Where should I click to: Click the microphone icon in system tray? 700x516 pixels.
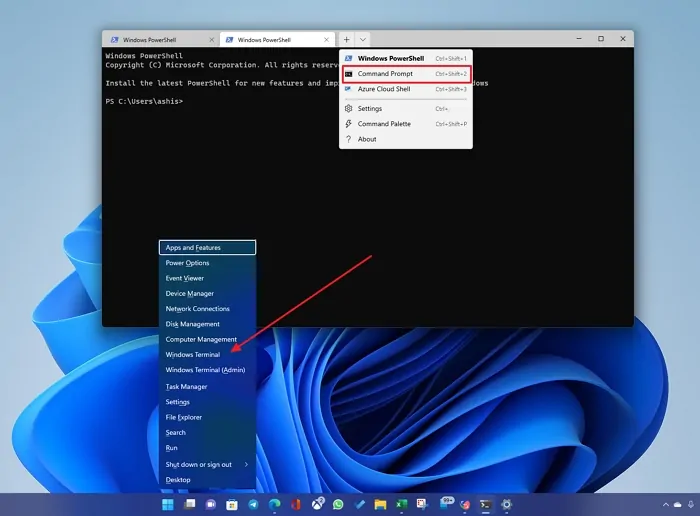coord(691,504)
